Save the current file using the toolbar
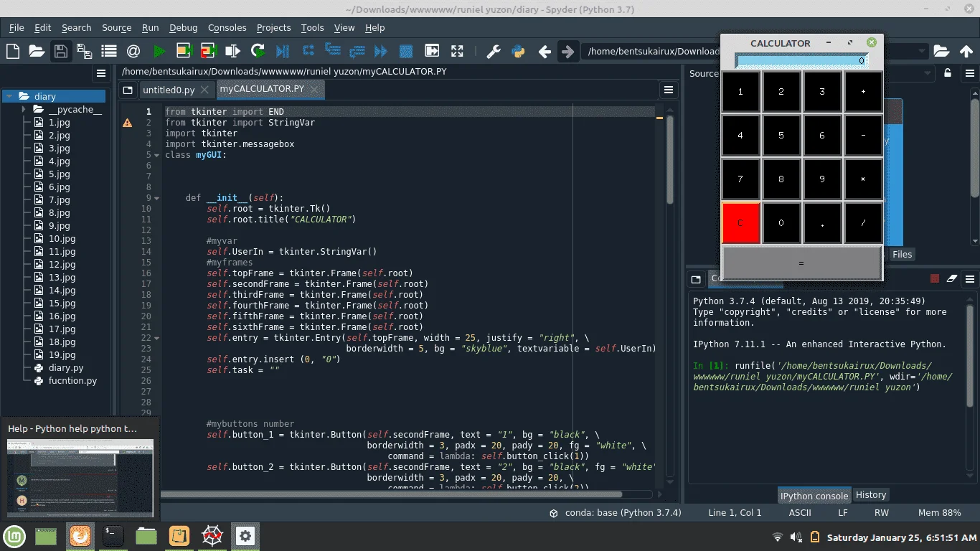This screenshot has height=551, width=980. tap(60, 51)
